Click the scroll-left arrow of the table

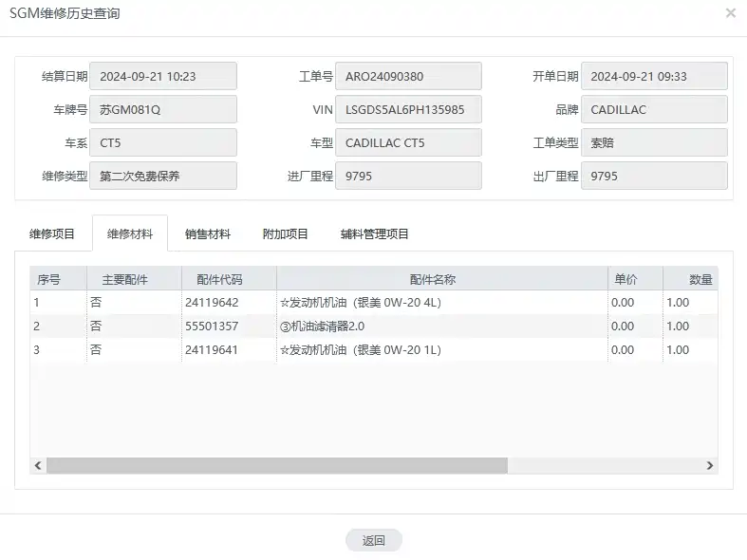click(38, 465)
